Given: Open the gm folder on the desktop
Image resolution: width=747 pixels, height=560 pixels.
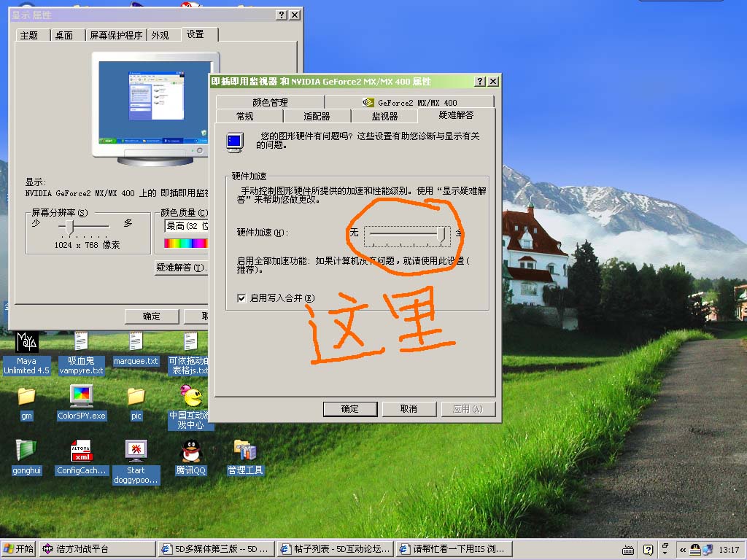Looking at the screenshot, I should coord(27,397).
